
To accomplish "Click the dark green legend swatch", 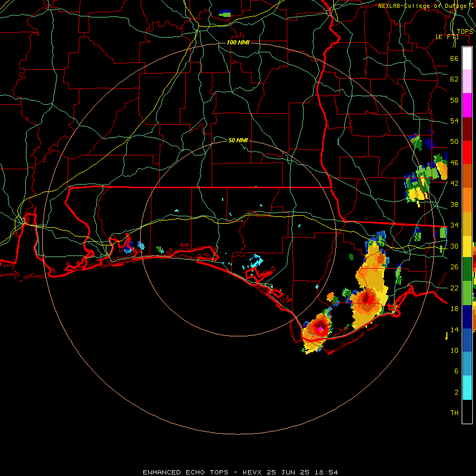I will [x=467, y=269].
